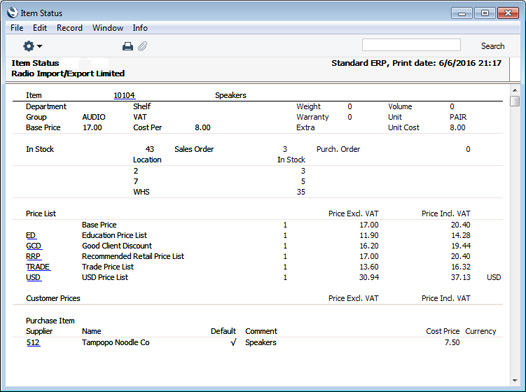Click Trade Price List text
The height and width of the screenshot is (392, 526).
tap(108, 267)
